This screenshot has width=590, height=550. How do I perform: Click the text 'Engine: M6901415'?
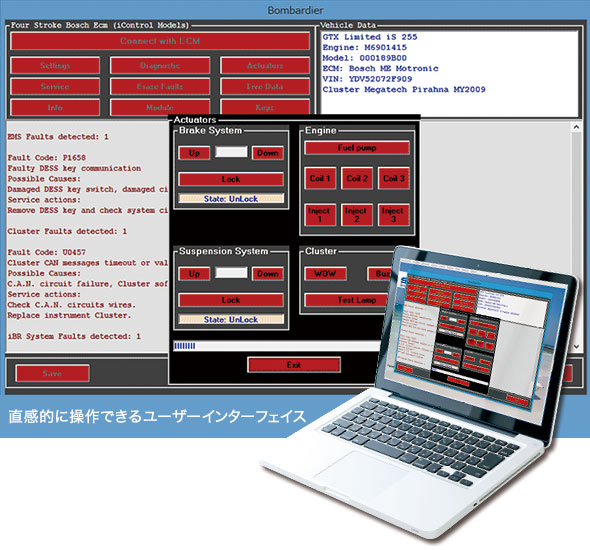(365, 47)
